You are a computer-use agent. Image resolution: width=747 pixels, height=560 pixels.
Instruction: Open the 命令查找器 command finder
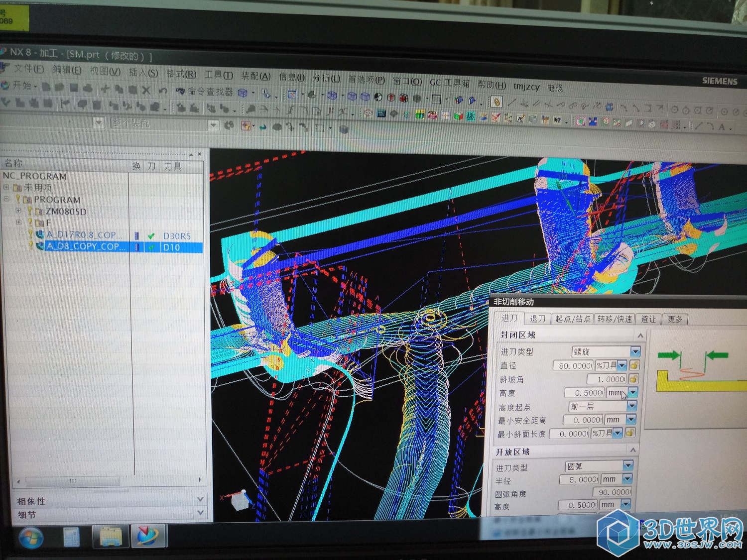(x=204, y=92)
